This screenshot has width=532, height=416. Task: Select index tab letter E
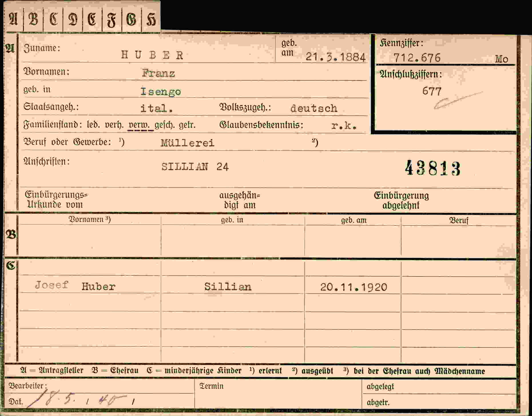pos(92,19)
